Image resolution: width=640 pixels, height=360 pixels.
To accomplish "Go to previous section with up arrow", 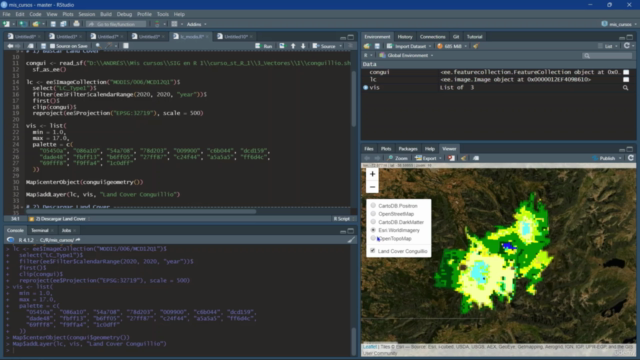I will 293,46.
